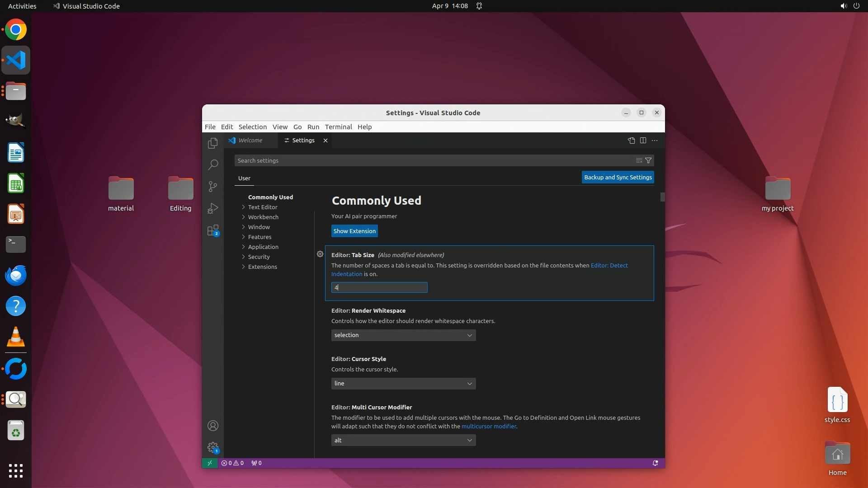
Task: Click the Accounts icon in activity bar
Action: pyautogui.click(x=213, y=426)
